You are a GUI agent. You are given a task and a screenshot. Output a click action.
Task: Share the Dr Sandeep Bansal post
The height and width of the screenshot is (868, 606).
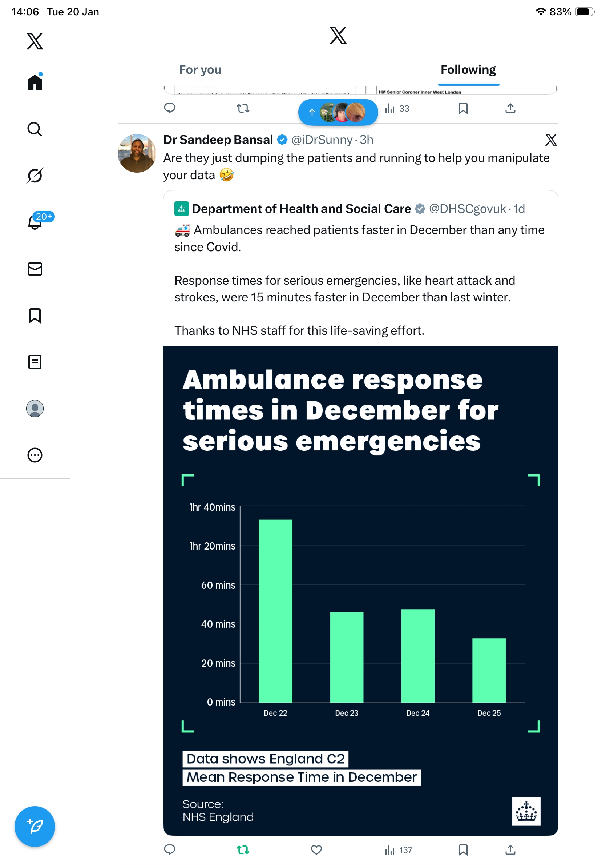(x=510, y=850)
